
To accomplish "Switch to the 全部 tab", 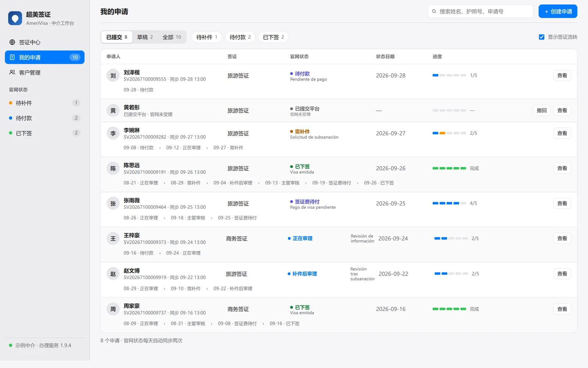I will [x=172, y=37].
